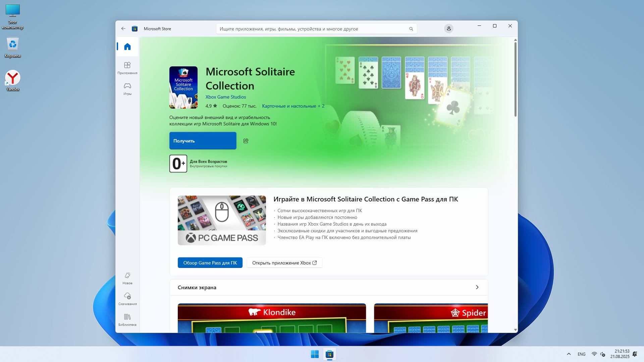
Task: Open Скачивания downloads in sidebar
Action: (127, 299)
